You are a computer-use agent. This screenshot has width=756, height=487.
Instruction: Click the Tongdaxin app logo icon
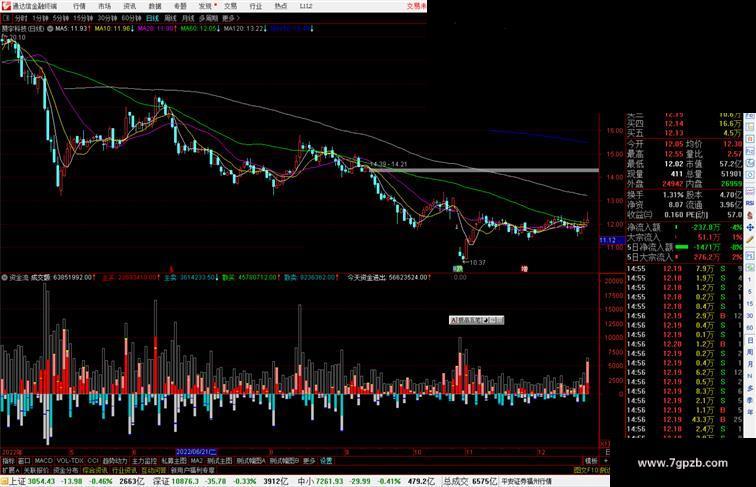coord(6,6)
